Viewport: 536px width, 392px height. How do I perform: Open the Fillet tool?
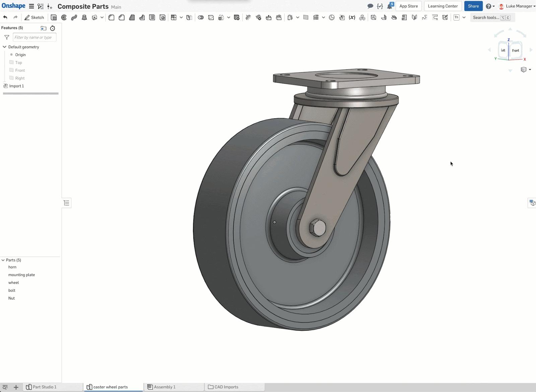[112, 17]
